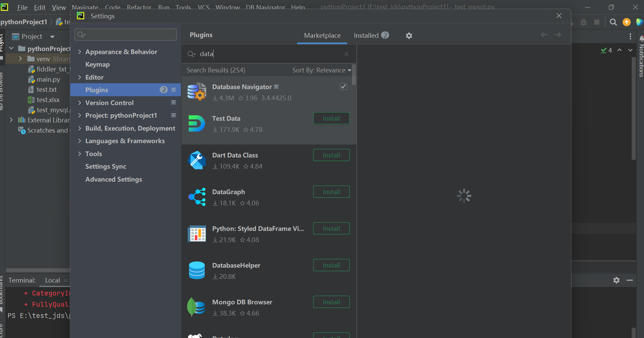Open editor tab options three-dot menu
The height and width of the screenshot is (338, 644).
tap(630, 36)
